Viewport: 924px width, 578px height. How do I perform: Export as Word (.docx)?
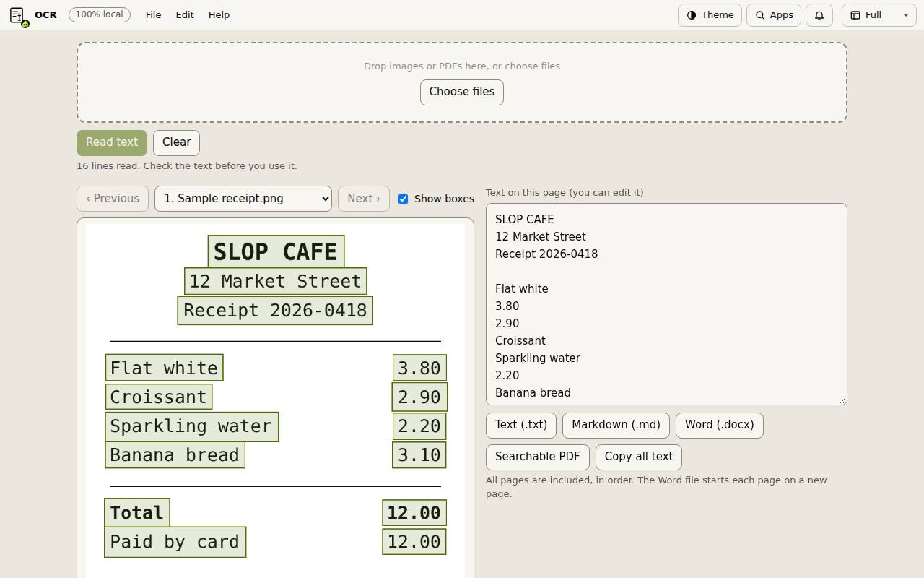720,425
